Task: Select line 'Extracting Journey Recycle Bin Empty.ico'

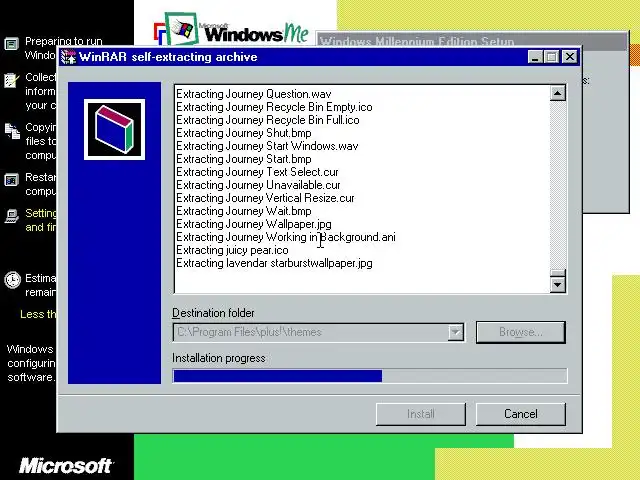Action: coord(274,107)
